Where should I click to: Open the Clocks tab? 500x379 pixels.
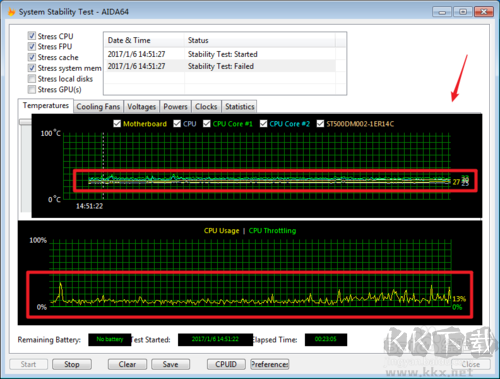pos(206,107)
